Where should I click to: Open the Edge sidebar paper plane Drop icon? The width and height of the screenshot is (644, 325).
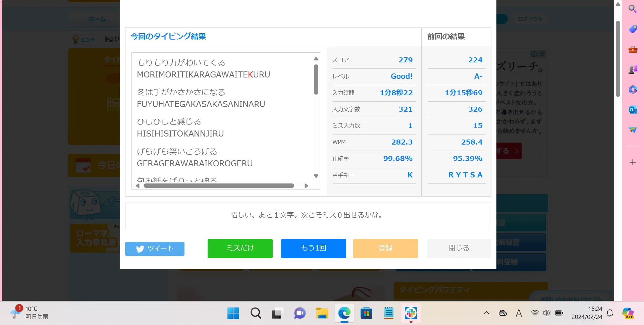[633, 129]
